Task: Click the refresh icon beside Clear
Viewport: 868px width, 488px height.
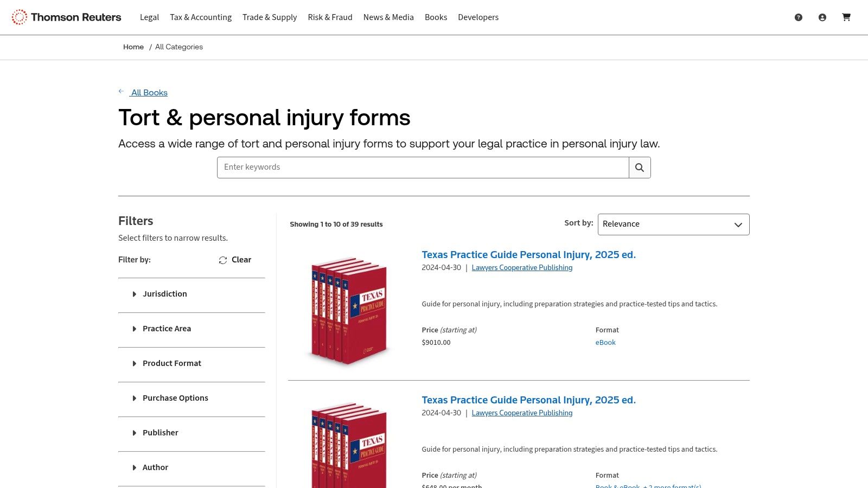Action: pos(222,260)
